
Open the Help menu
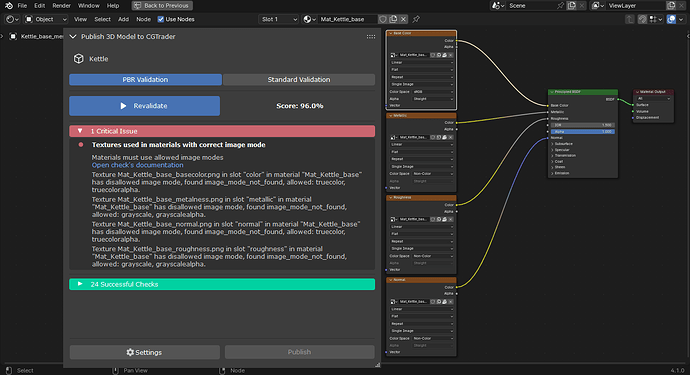(113, 6)
